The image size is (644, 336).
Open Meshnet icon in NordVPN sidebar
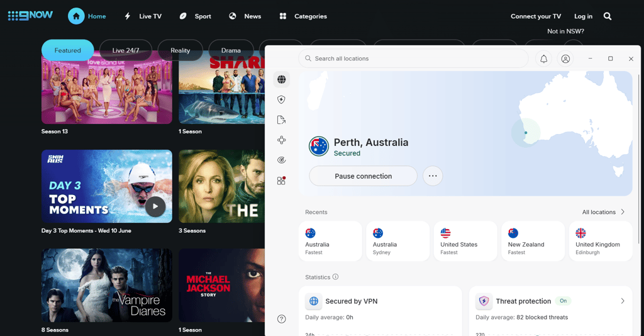pyautogui.click(x=281, y=140)
